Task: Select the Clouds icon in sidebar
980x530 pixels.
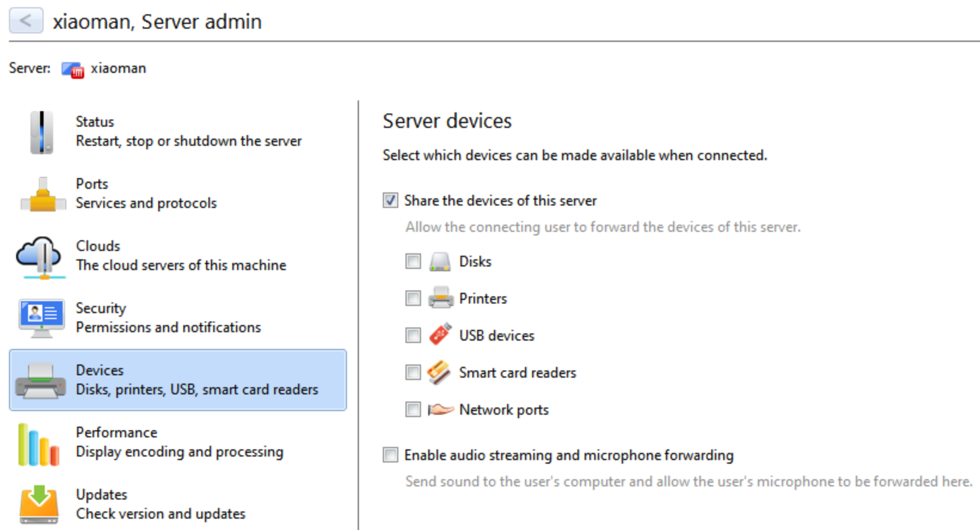Action: tap(40, 258)
